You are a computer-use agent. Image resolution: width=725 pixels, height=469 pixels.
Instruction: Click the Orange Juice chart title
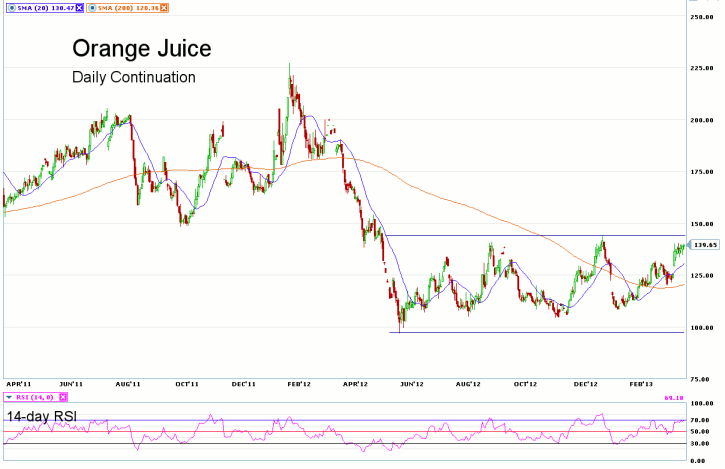141,49
